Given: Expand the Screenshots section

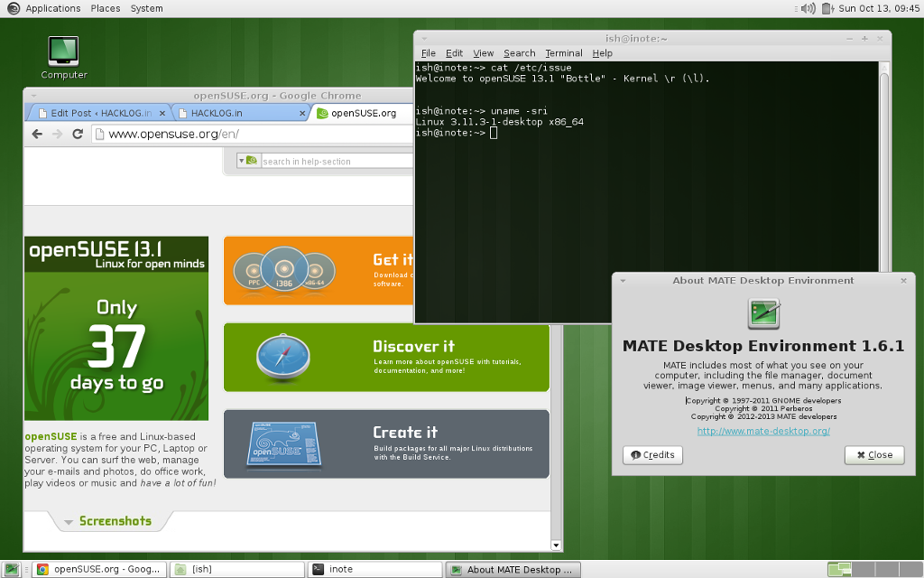Looking at the screenshot, I should [108, 521].
